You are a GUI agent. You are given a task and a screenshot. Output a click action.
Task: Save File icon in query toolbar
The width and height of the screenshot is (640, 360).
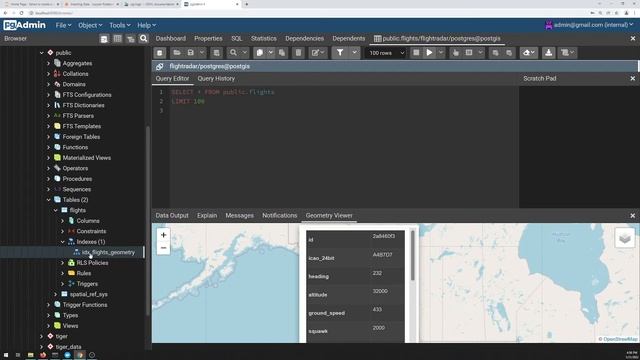click(191, 53)
